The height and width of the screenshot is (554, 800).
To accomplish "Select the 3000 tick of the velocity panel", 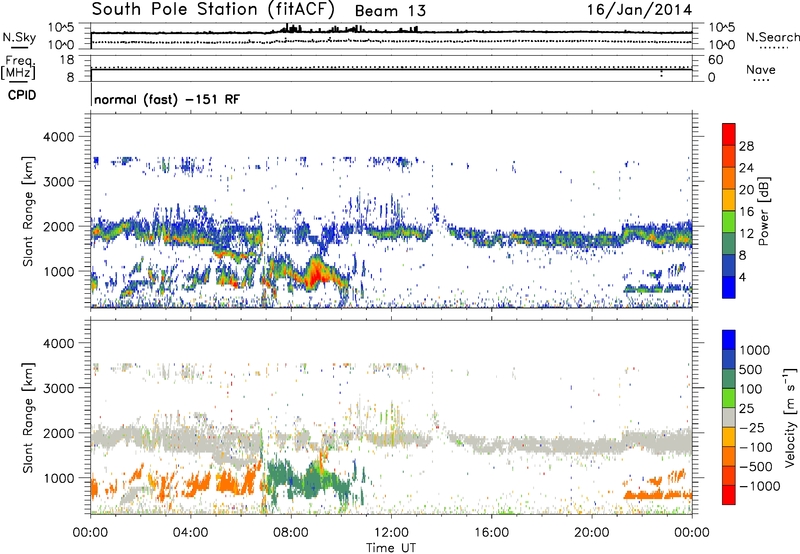I will coord(59,388).
